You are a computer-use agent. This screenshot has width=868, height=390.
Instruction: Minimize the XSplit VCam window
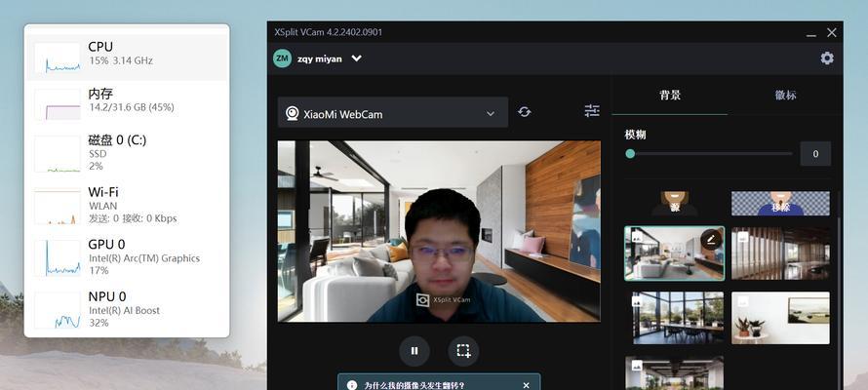(811, 33)
